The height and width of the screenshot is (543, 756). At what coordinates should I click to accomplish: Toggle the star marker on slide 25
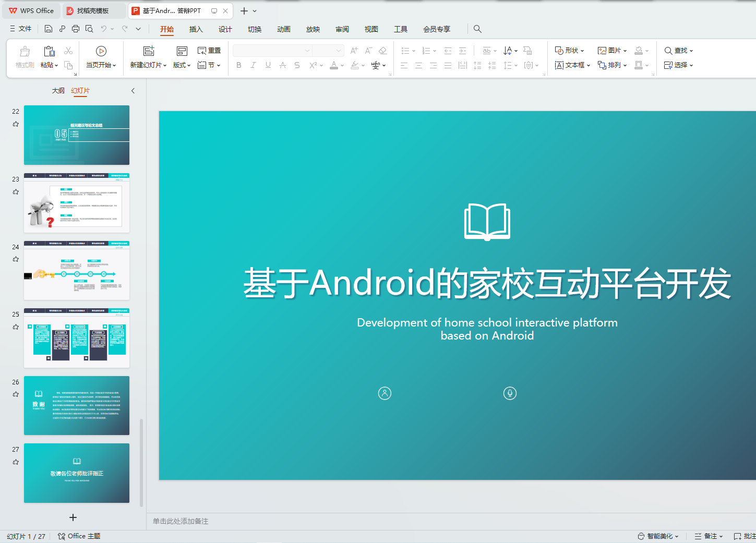[16, 327]
